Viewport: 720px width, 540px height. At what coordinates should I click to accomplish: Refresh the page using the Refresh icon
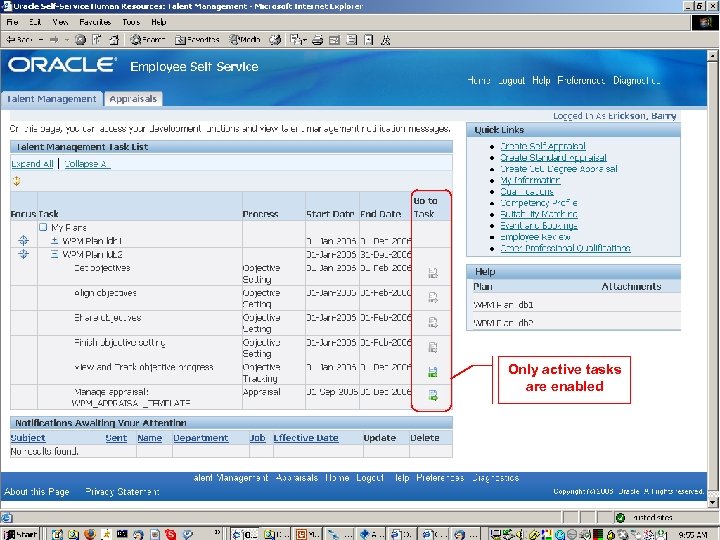[97, 40]
